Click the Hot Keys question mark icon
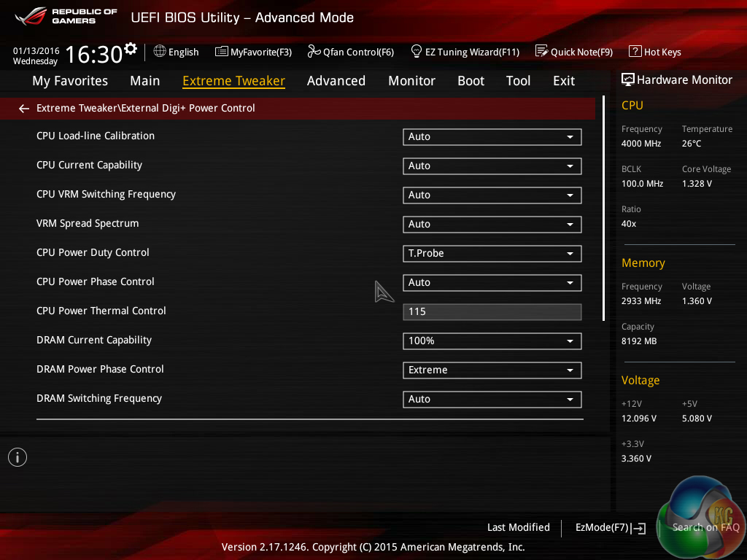Image resolution: width=747 pixels, height=560 pixels. (x=635, y=51)
